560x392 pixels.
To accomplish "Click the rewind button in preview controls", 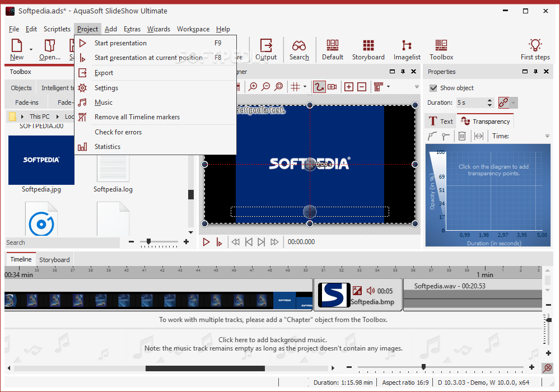I will tap(235, 242).
